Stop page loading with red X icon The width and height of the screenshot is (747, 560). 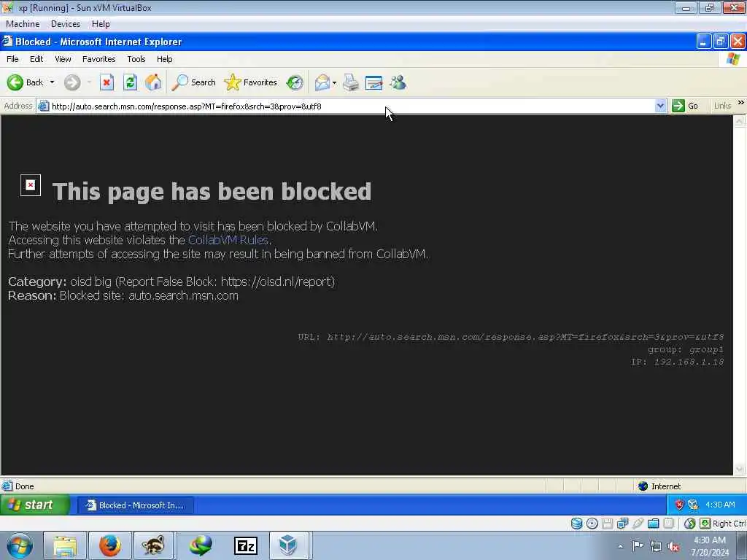pos(107,82)
